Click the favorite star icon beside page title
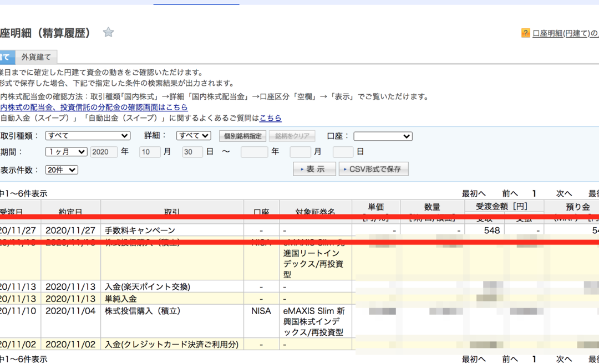 point(109,33)
